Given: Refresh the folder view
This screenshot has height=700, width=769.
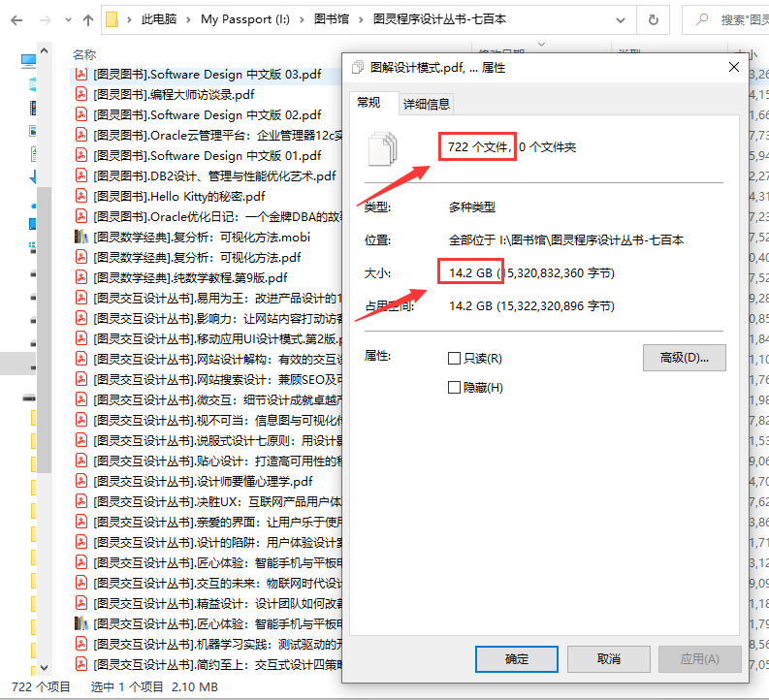Looking at the screenshot, I should [x=653, y=20].
